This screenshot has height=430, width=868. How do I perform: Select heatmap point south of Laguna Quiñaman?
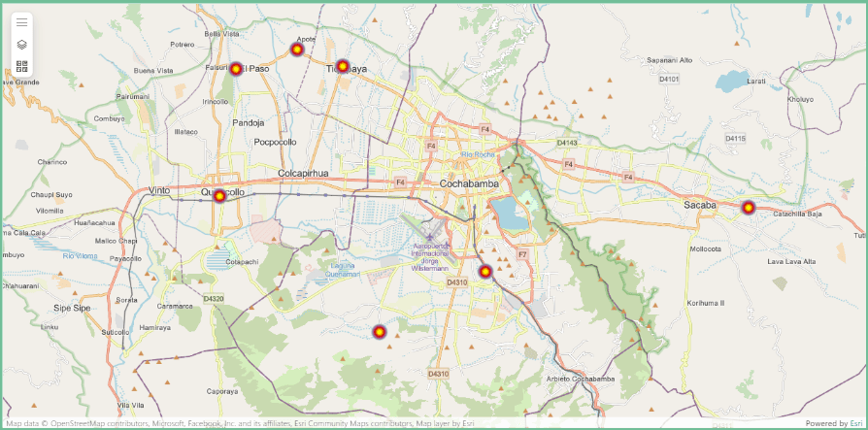[380, 332]
